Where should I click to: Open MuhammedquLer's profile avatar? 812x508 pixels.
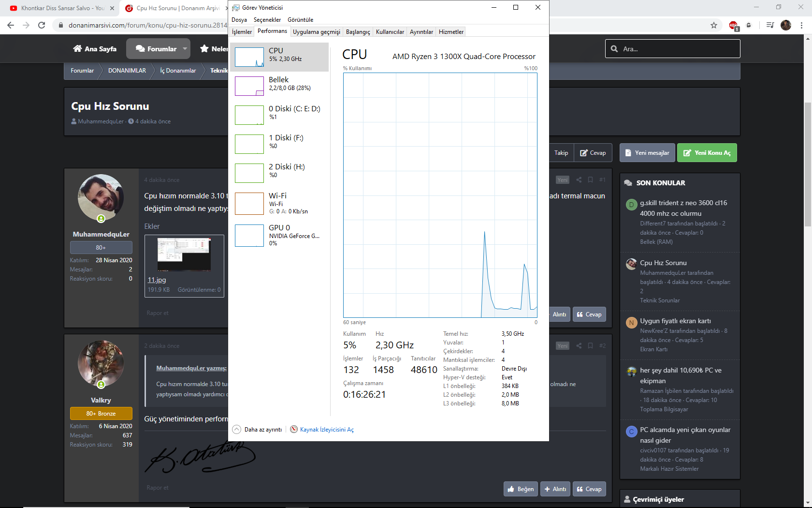coord(101,197)
